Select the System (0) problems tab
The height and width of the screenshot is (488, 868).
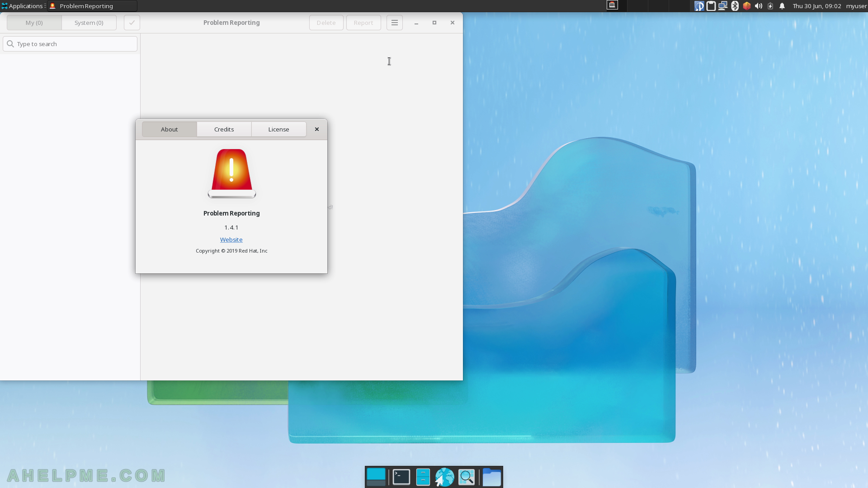[x=89, y=23]
